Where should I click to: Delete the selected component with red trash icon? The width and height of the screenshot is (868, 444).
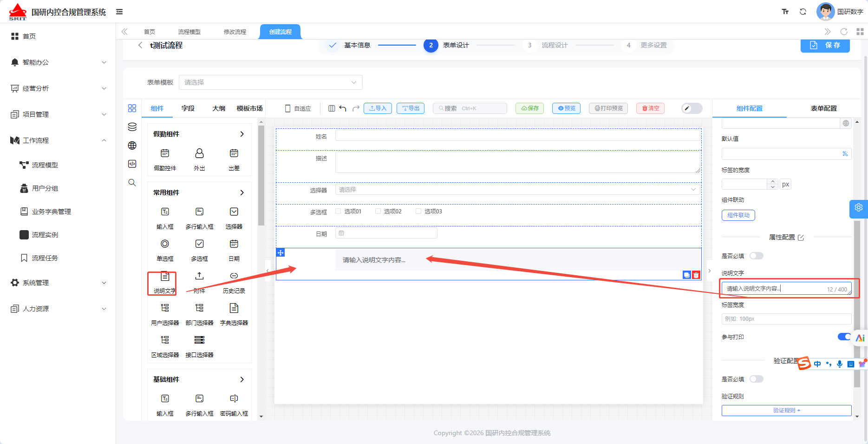(696, 275)
